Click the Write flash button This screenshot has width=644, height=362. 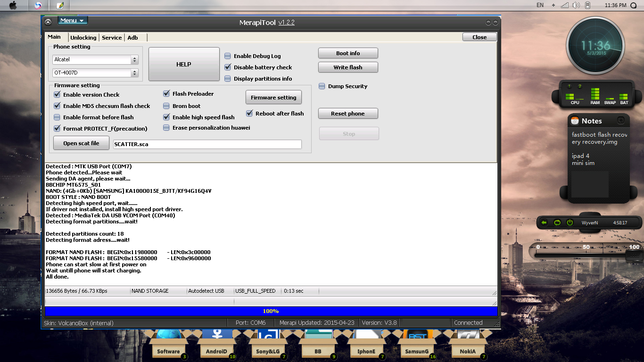point(348,67)
